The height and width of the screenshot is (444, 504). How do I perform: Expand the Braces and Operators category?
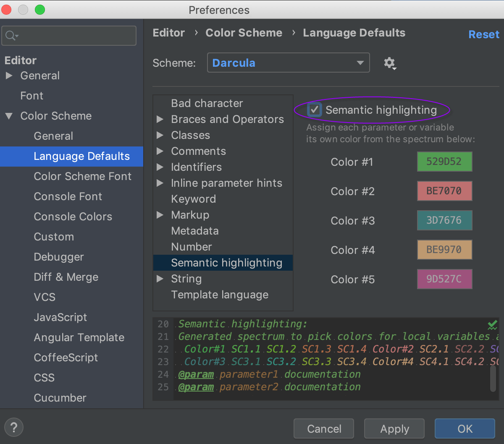[x=160, y=119]
